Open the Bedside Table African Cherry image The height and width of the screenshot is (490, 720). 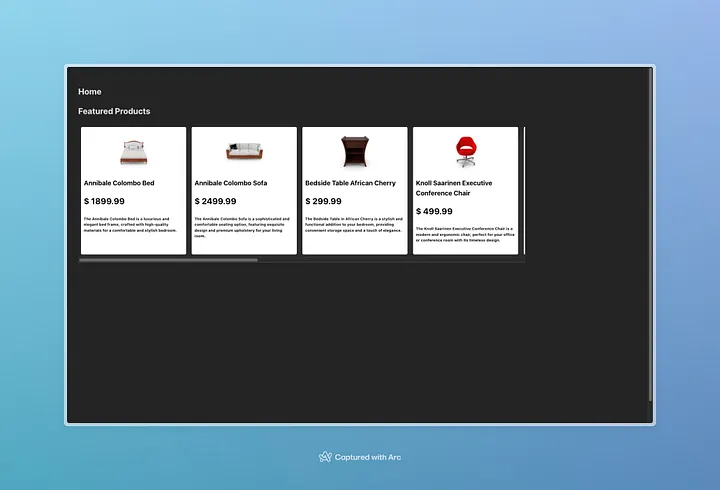coord(355,151)
